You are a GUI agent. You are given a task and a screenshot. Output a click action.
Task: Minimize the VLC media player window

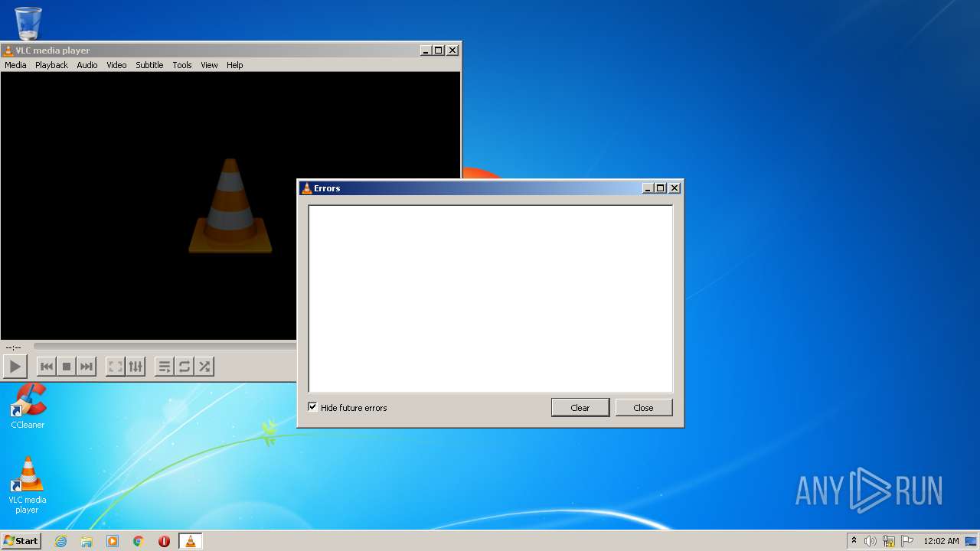point(426,51)
